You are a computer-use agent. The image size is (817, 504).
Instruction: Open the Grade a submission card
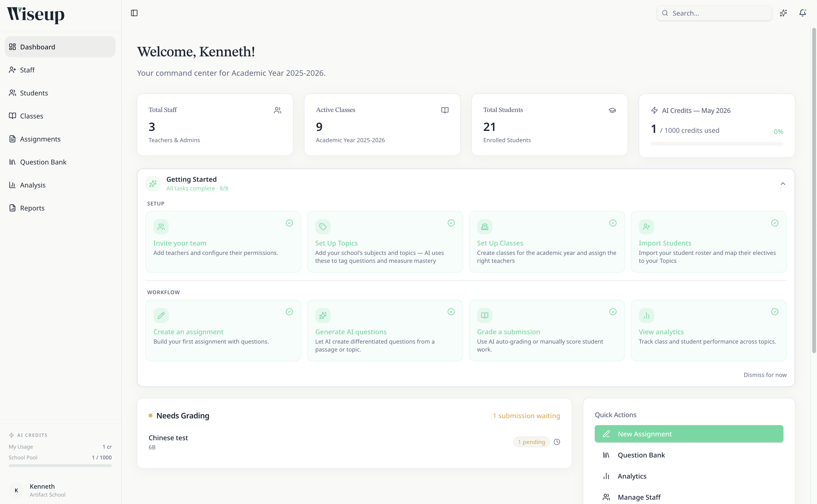tap(547, 330)
